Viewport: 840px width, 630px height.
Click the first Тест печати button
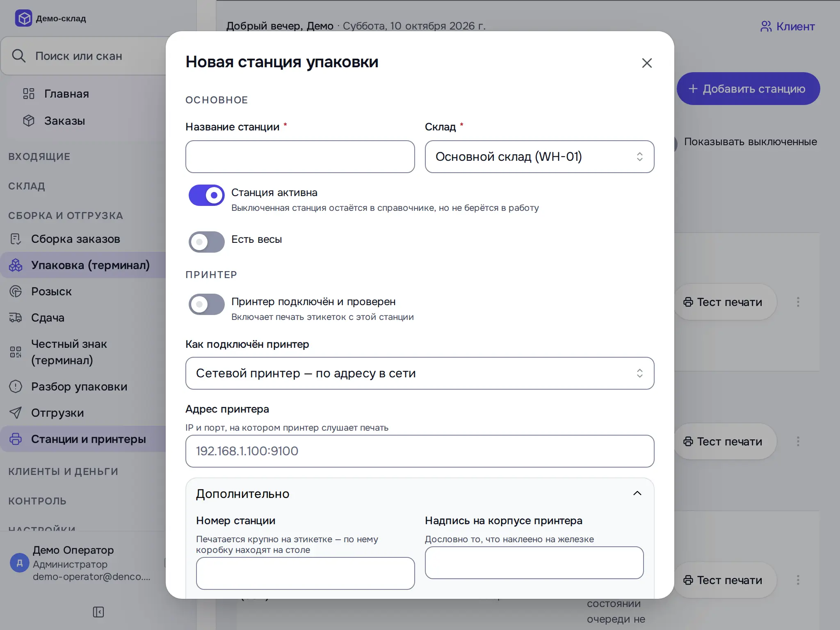click(726, 302)
